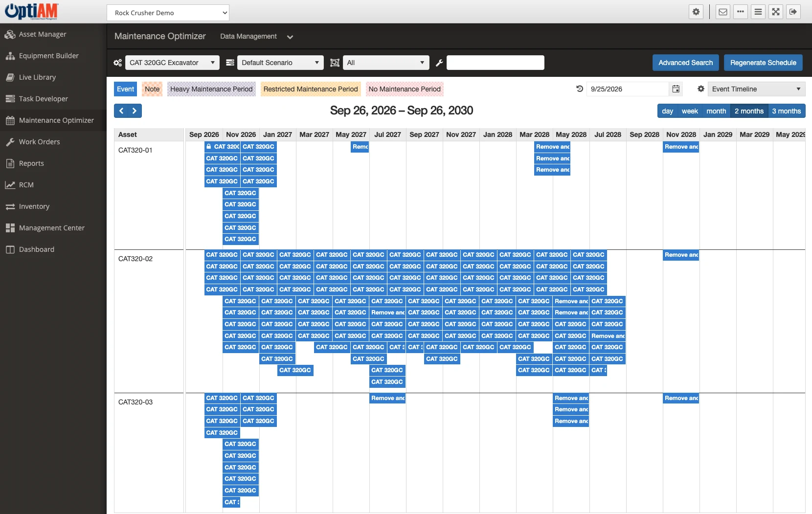The image size is (812, 514).
Task: Open the mail envelope icon
Action: click(723, 12)
